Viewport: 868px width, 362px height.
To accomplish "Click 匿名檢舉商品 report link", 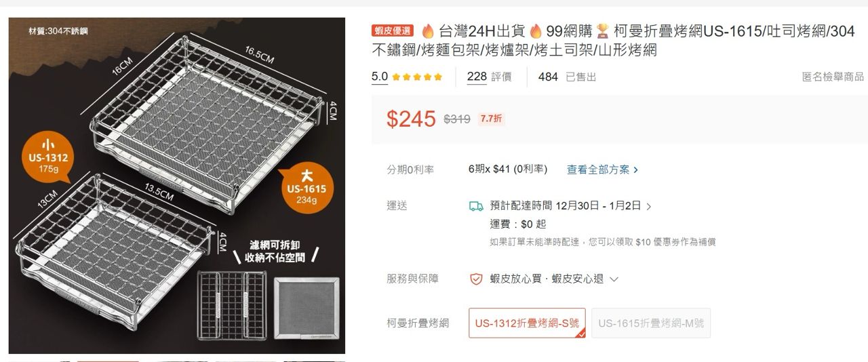I will coord(833,77).
